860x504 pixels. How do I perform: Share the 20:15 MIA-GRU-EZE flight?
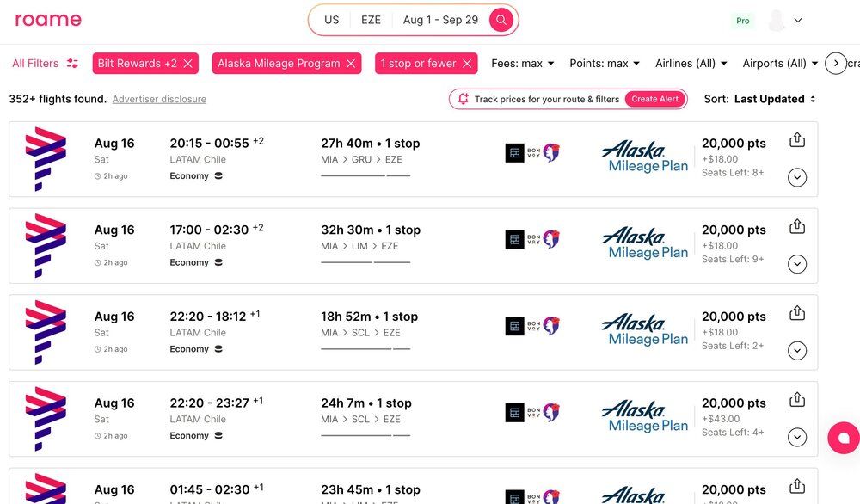796,140
